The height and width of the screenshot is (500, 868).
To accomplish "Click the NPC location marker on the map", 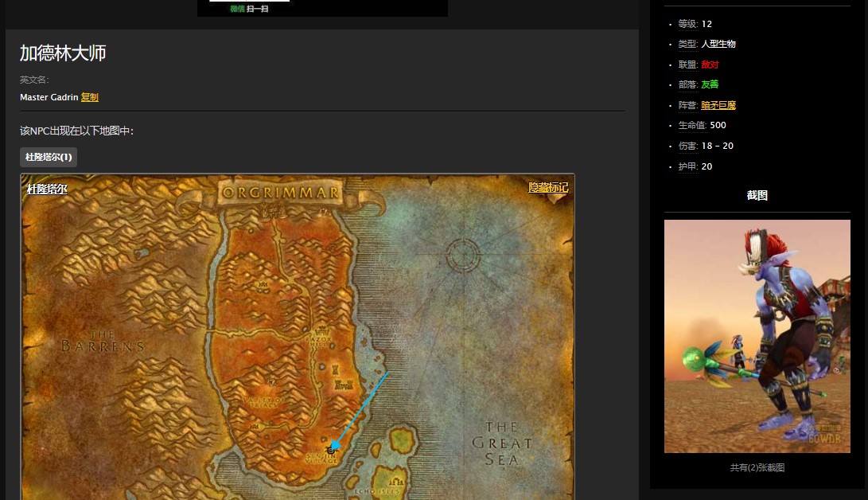I will tap(331, 451).
